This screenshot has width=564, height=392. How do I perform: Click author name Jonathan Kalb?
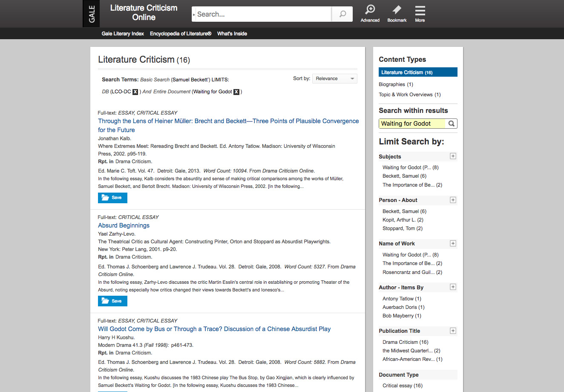[x=115, y=138]
